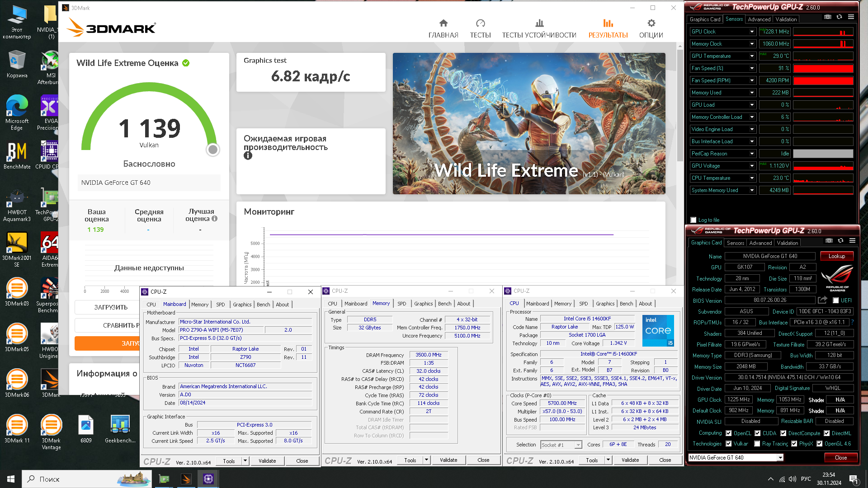The width and height of the screenshot is (868, 488).
Task: Open the ТЕСТЫ gauge section in 3DMark
Action: (480, 29)
